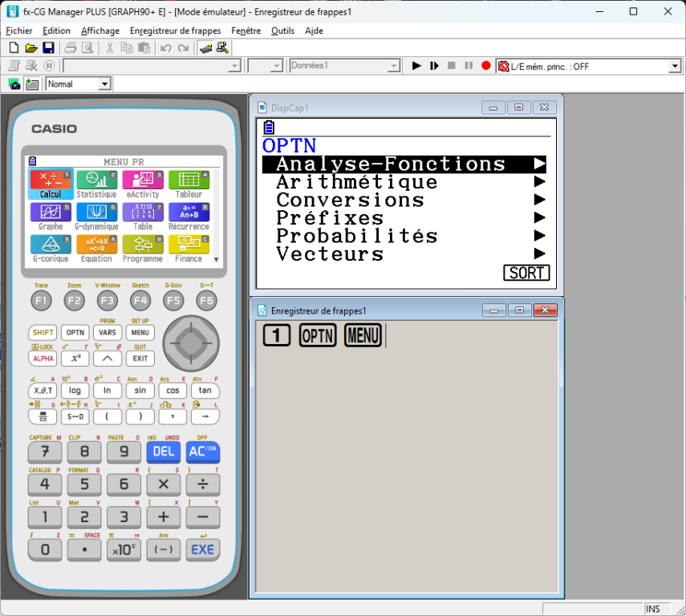Start recording with the red record button

click(485, 66)
